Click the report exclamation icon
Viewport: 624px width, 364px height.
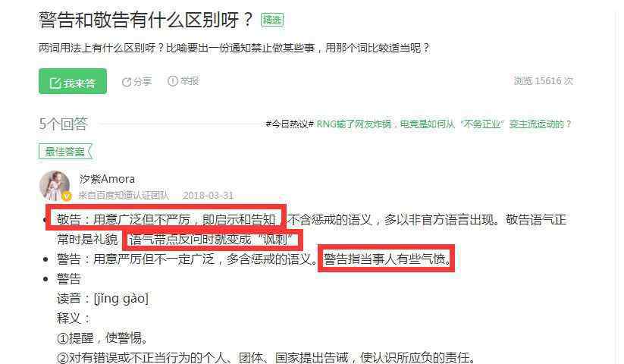pyautogui.click(x=173, y=81)
